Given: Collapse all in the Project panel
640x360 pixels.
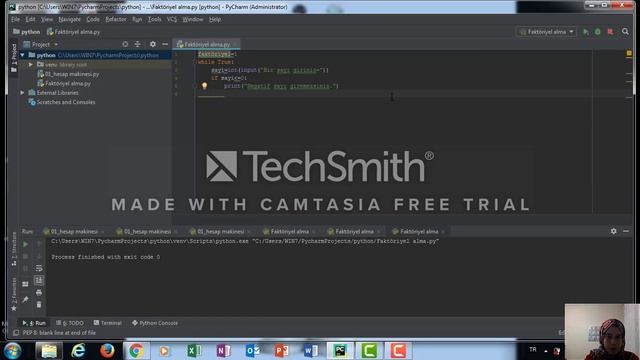Looking at the screenshot, I should [x=138, y=44].
